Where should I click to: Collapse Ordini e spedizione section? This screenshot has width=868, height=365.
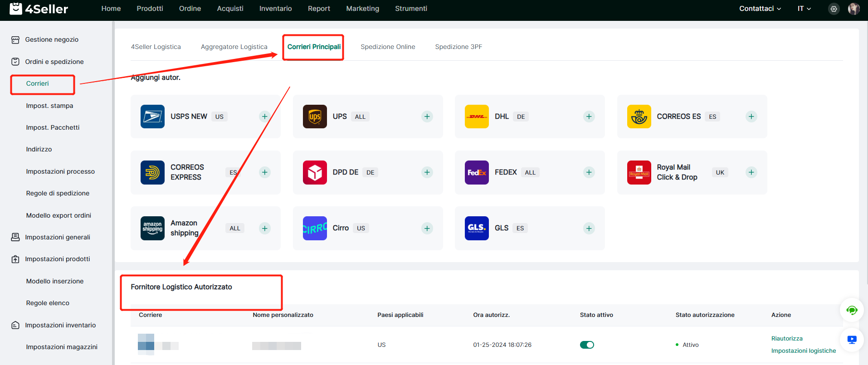tap(54, 62)
